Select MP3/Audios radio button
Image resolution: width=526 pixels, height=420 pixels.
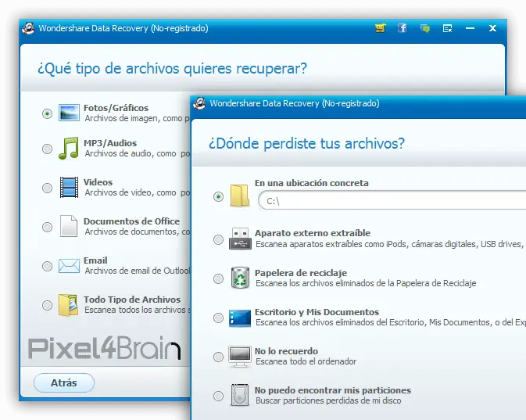point(48,149)
